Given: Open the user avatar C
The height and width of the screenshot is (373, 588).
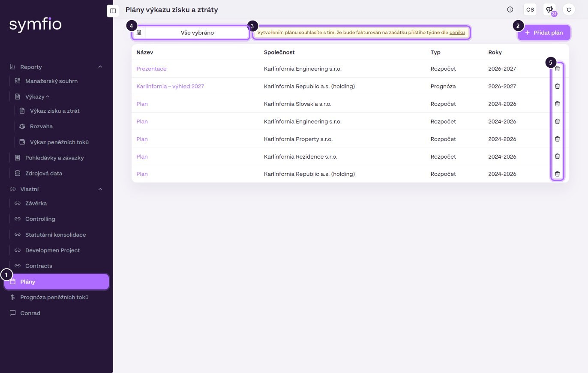Looking at the screenshot, I should 569,9.
